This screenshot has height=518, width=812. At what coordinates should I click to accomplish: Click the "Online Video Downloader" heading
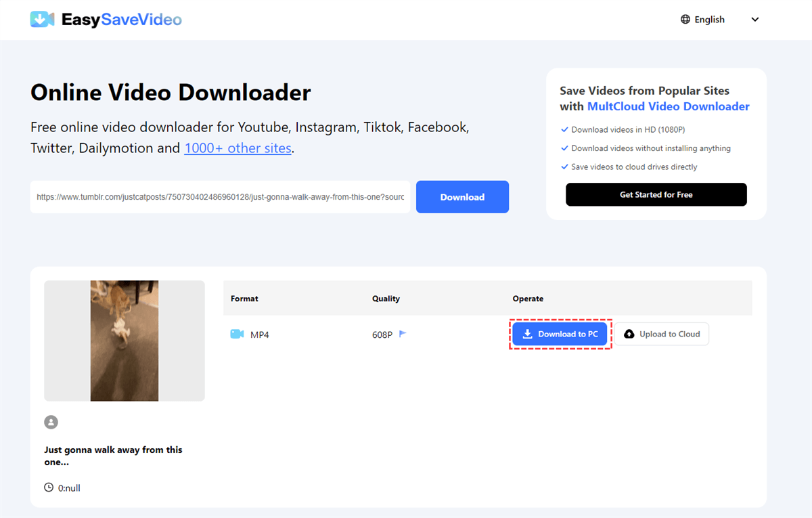[171, 92]
